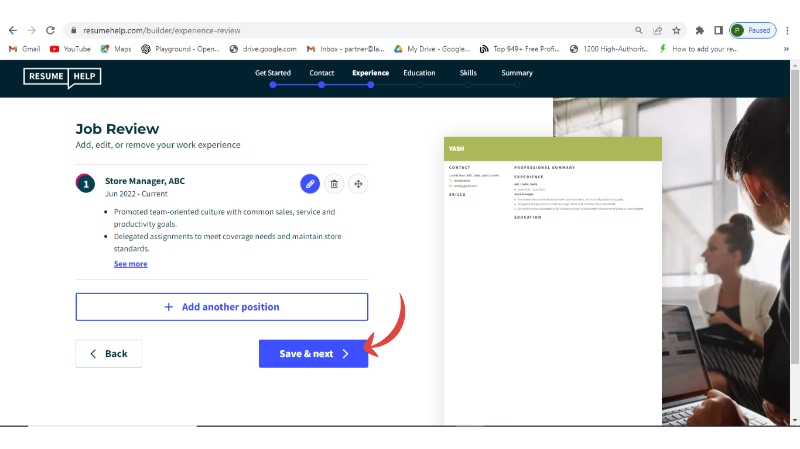Open the Summary step
Viewport: 800px width, 449px height.
[517, 73]
